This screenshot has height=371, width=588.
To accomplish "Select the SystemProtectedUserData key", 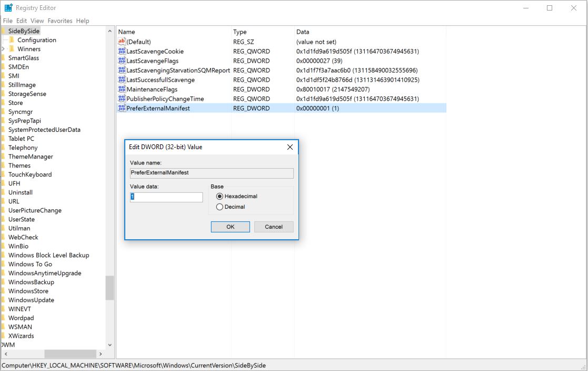I will click(x=44, y=130).
